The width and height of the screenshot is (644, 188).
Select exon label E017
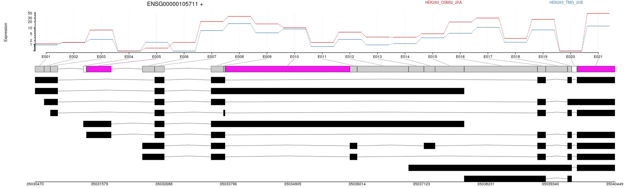(488, 57)
